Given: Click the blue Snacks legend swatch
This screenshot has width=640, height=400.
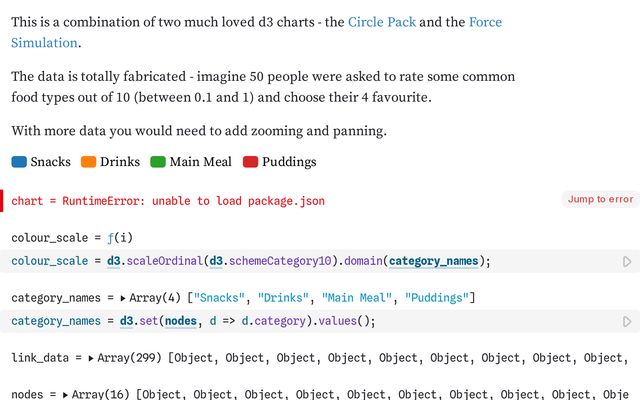Looking at the screenshot, I should (x=19, y=162).
